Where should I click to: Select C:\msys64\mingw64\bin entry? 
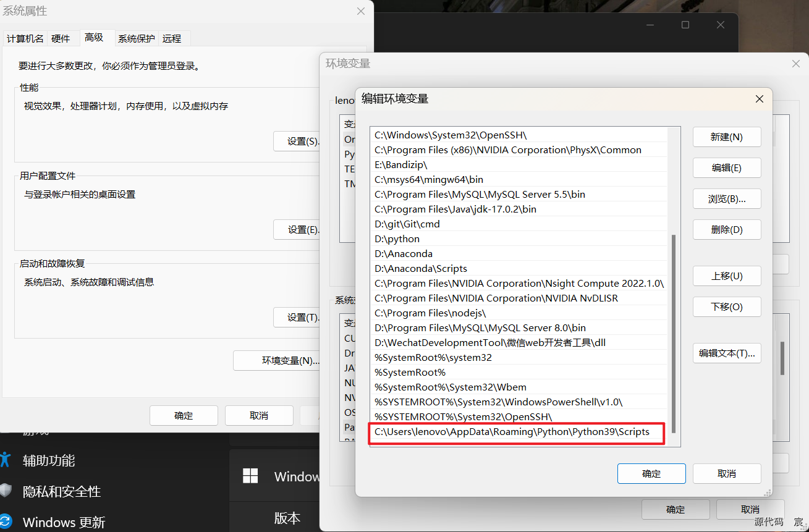click(519, 179)
